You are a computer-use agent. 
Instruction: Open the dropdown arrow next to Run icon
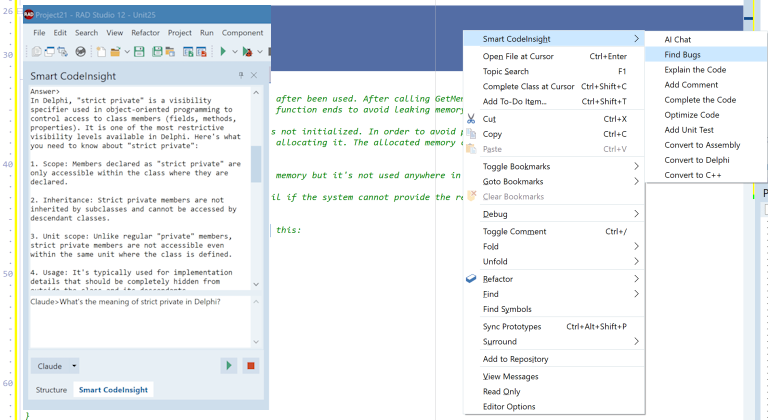(x=235, y=51)
